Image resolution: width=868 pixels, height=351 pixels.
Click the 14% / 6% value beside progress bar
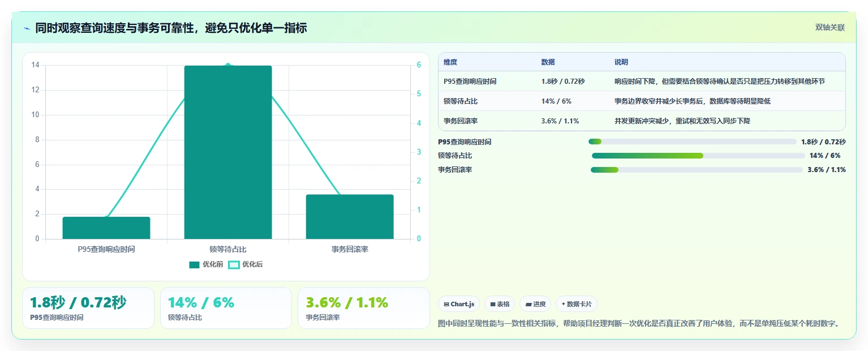825,156
